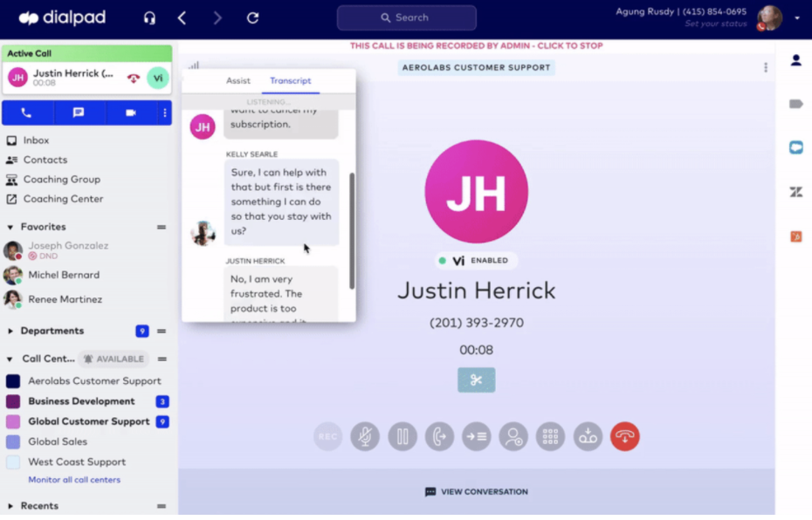The width and height of the screenshot is (812, 520).
Task: Select Business Development call center
Action: pyautogui.click(x=81, y=401)
